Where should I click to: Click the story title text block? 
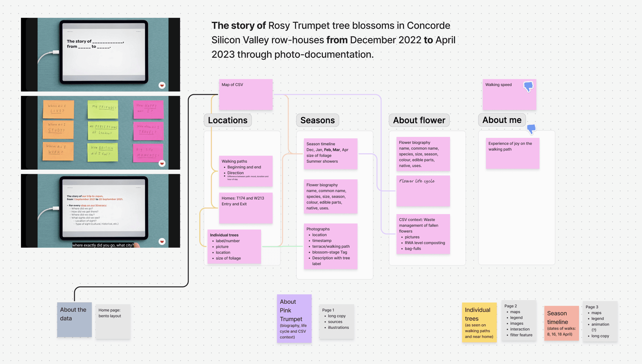pyautogui.click(x=333, y=40)
